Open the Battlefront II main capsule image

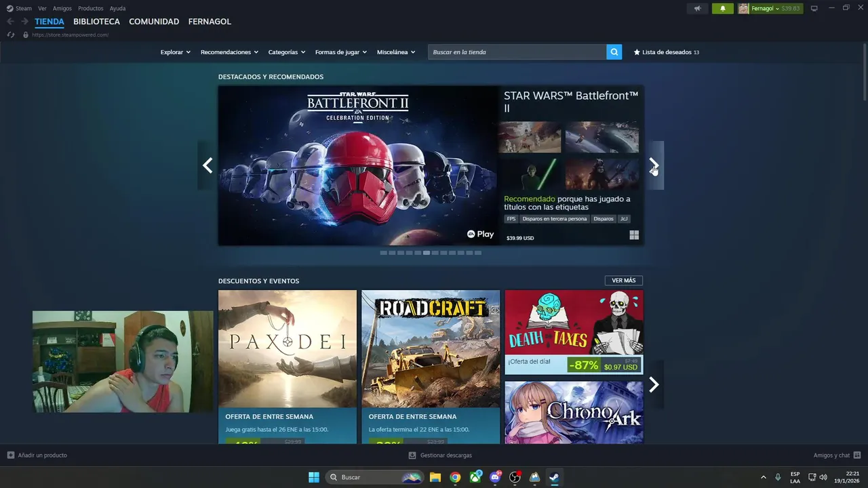click(x=358, y=165)
